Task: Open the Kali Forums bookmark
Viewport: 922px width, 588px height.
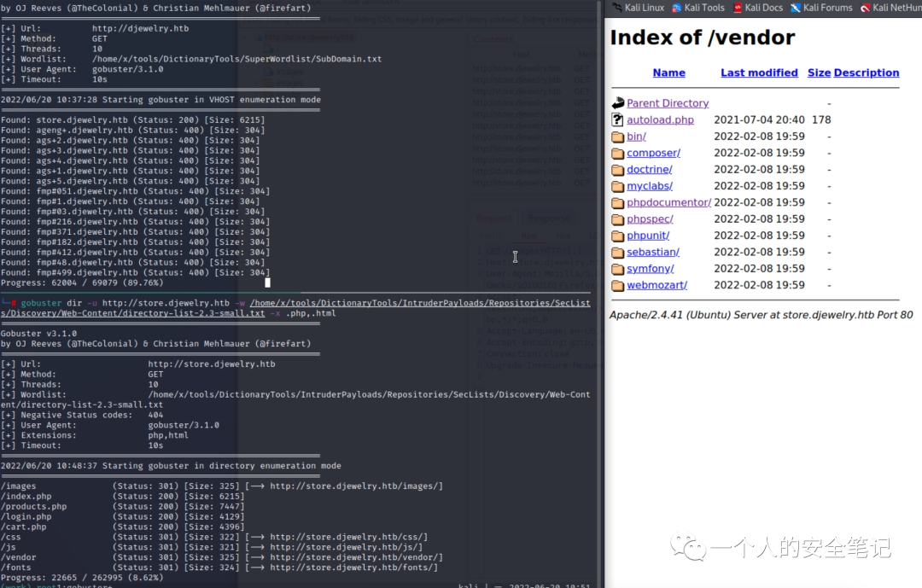Action: [827, 8]
